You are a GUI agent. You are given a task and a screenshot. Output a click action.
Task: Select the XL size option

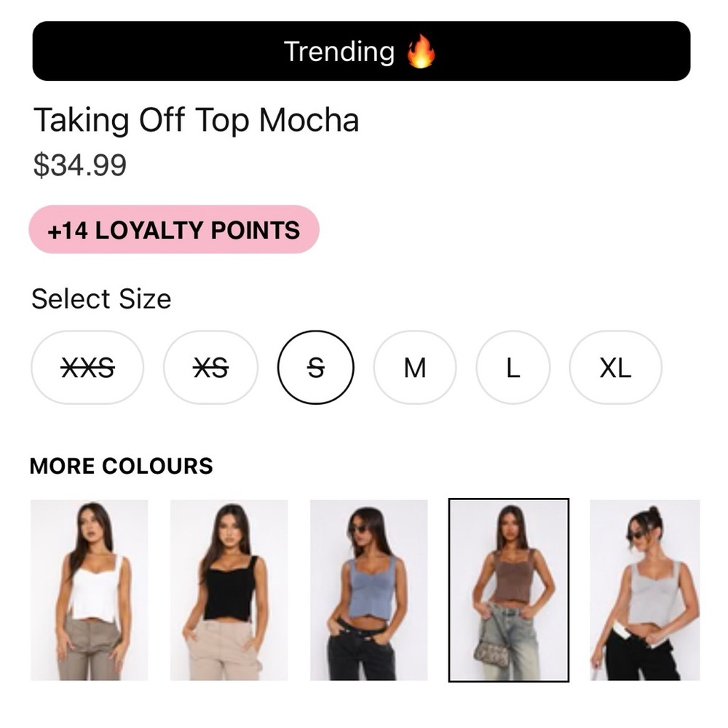616,368
